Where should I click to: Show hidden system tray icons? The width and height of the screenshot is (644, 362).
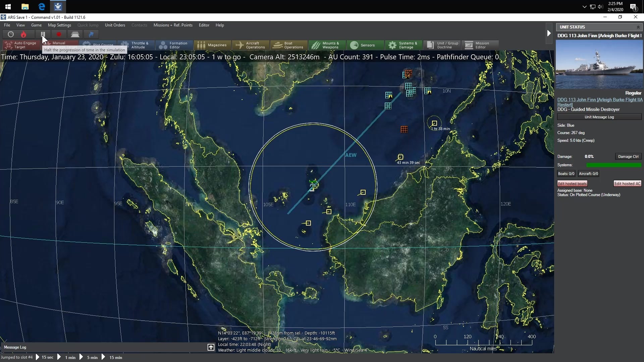coord(584,7)
